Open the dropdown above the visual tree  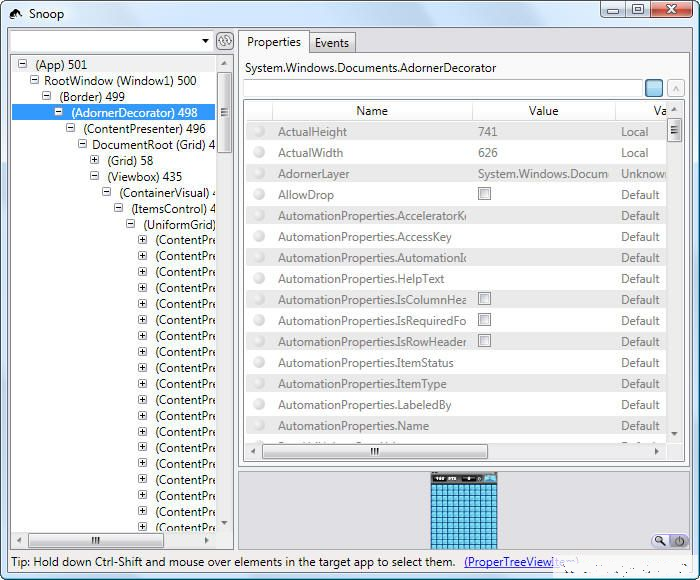tap(205, 41)
